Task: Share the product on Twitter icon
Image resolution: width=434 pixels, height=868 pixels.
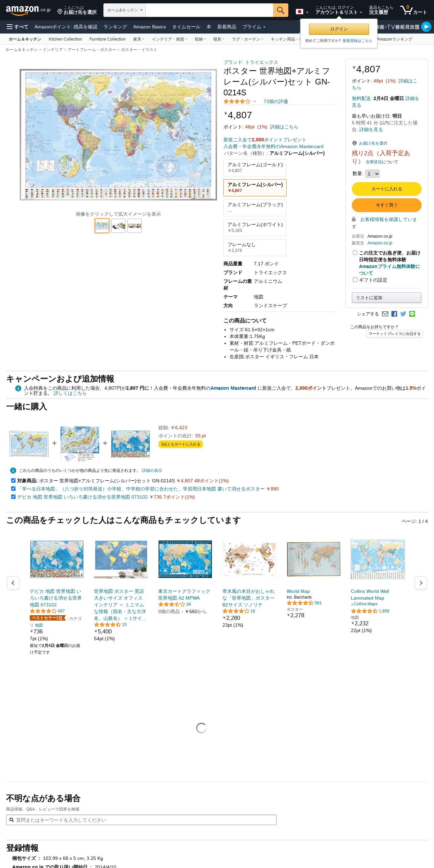Action: point(403,314)
